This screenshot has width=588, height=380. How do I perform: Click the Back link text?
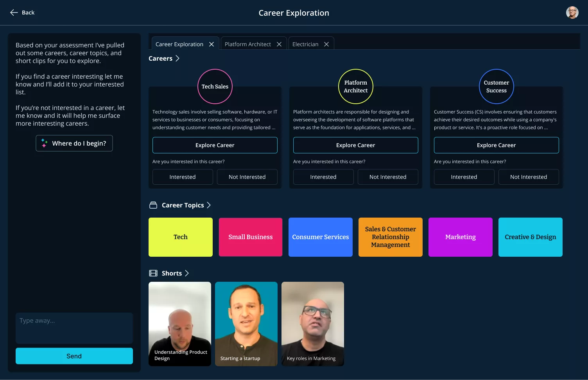coord(28,13)
